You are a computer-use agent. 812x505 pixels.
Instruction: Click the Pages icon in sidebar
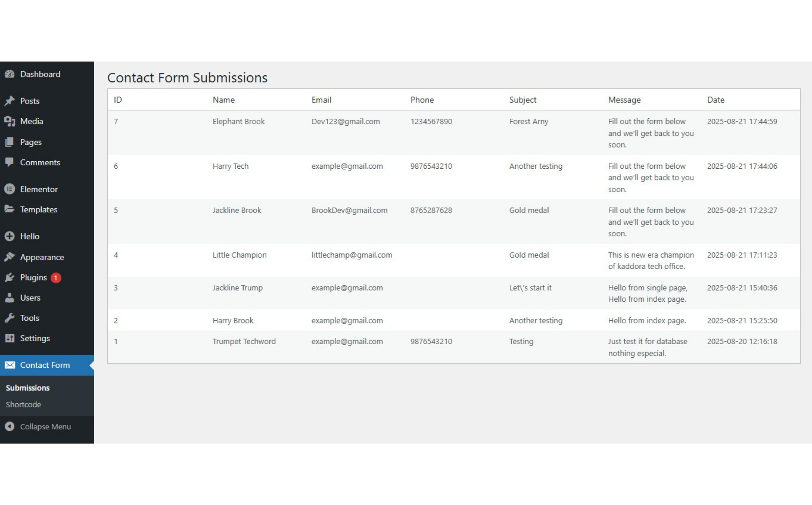coord(10,142)
